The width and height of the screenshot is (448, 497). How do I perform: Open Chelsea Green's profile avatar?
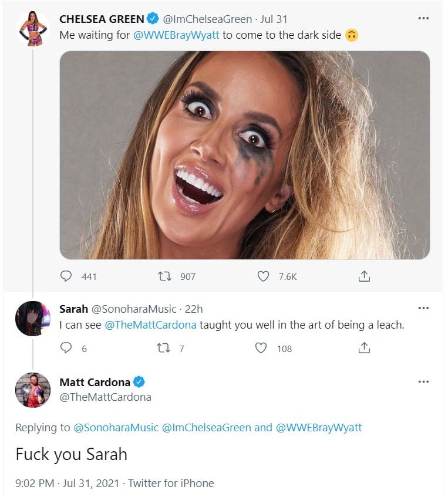[32, 28]
